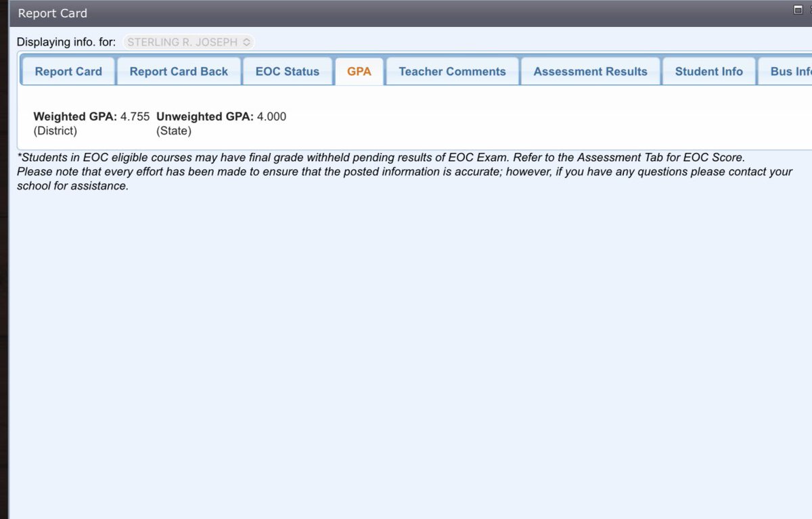Screen dimensions: 812x519
Task: Switch to Report Card Back tab
Action: point(179,71)
